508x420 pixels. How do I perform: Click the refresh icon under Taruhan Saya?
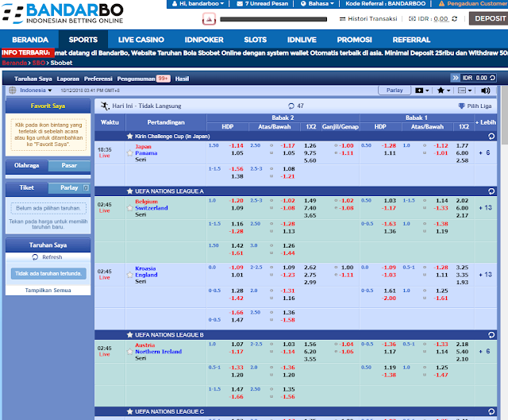tap(35, 257)
